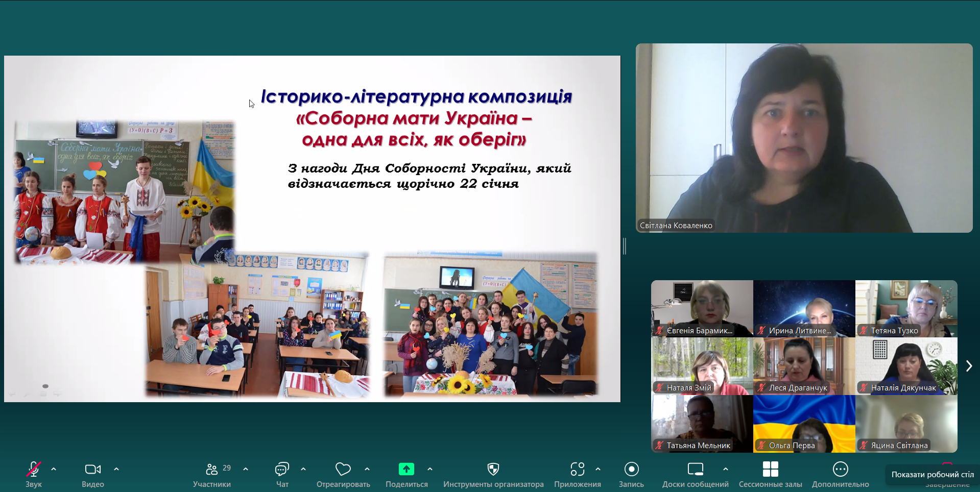Toggle camera with the Видео icon
Image resolution: width=980 pixels, height=492 pixels.
92,469
